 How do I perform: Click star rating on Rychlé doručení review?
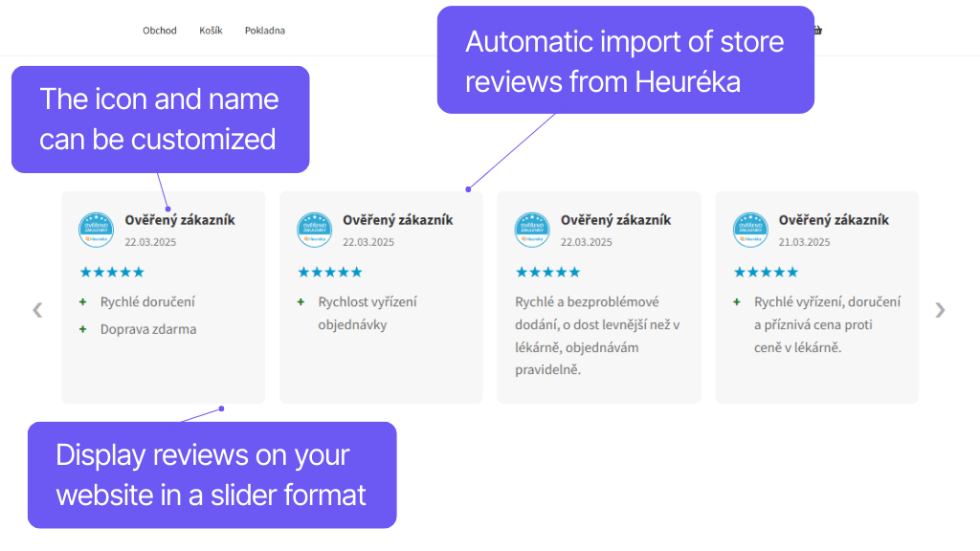pyautogui.click(x=112, y=272)
